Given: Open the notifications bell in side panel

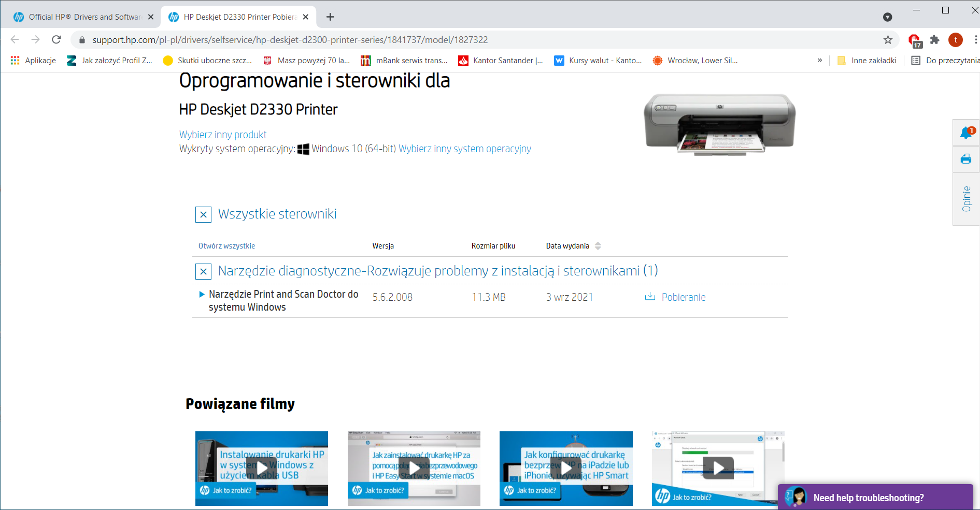Looking at the screenshot, I should click(x=966, y=133).
